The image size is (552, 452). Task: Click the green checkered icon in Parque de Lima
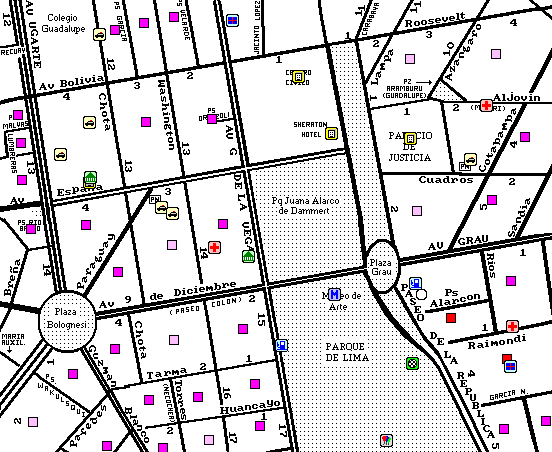pos(413,363)
